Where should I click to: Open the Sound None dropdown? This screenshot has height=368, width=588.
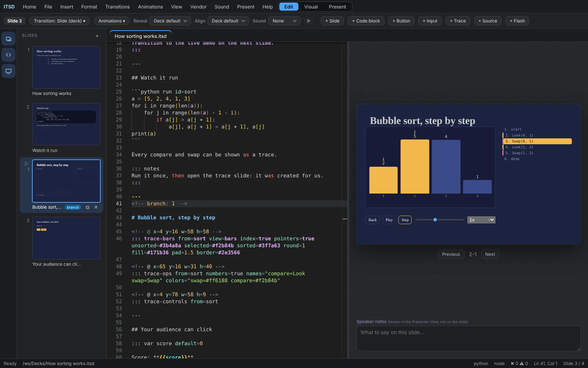pyautogui.click(x=284, y=21)
